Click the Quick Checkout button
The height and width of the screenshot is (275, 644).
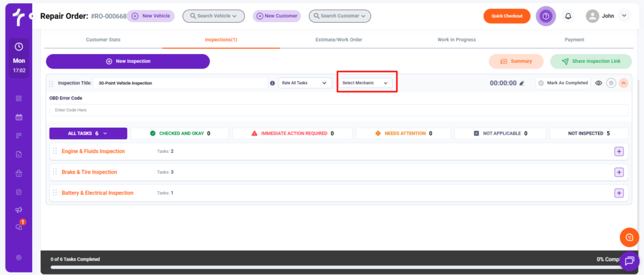tap(507, 16)
